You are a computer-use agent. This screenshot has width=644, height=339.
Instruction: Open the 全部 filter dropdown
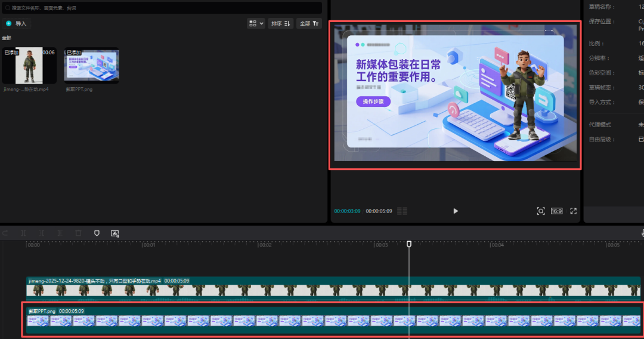(x=309, y=23)
